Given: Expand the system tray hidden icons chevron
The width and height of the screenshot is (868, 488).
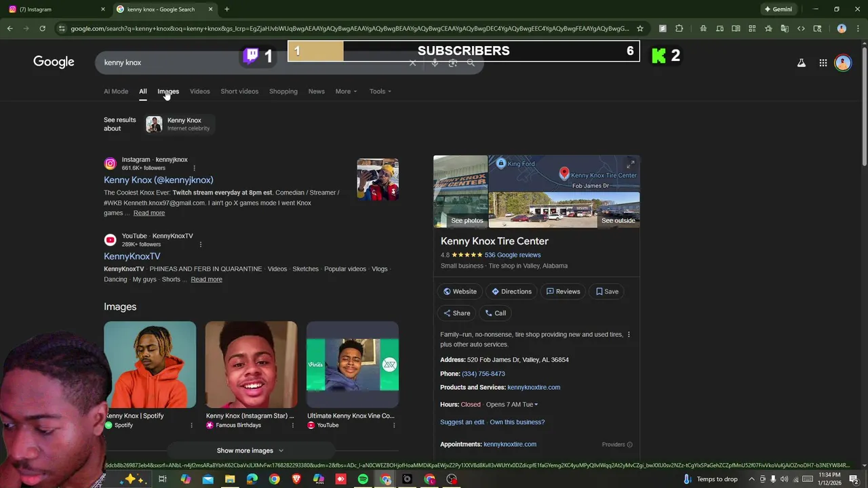Looking at the screenshot, I should point(751,479).
